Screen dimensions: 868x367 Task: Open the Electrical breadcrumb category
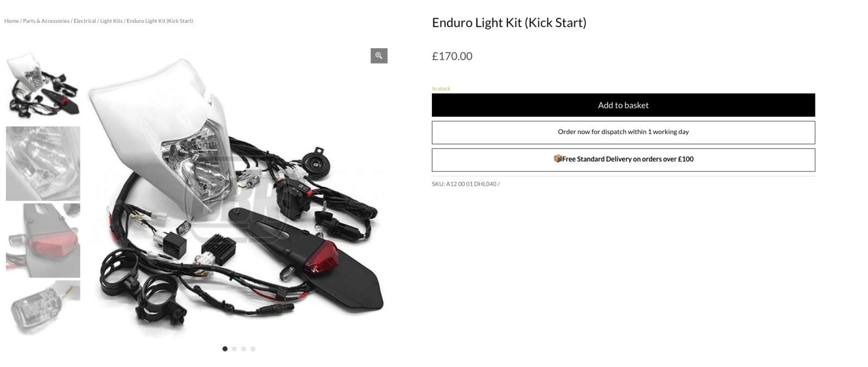(x=85, y=21)
